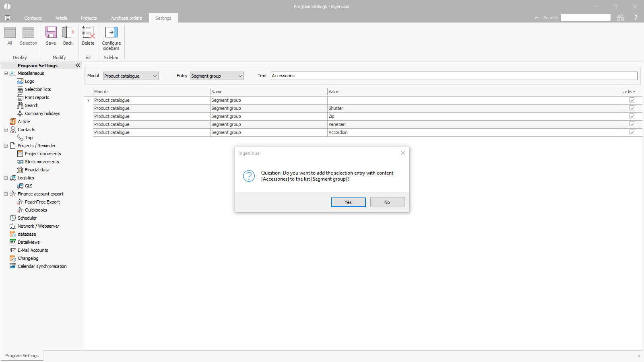Confirm the dialog with Yes
The image size is (644, 362).
348,202
